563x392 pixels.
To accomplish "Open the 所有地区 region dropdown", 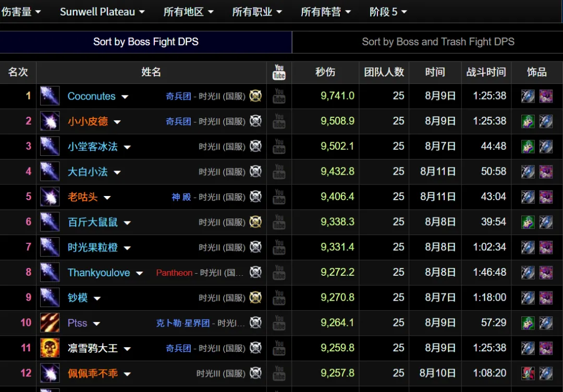I will [x=189, y=12].
